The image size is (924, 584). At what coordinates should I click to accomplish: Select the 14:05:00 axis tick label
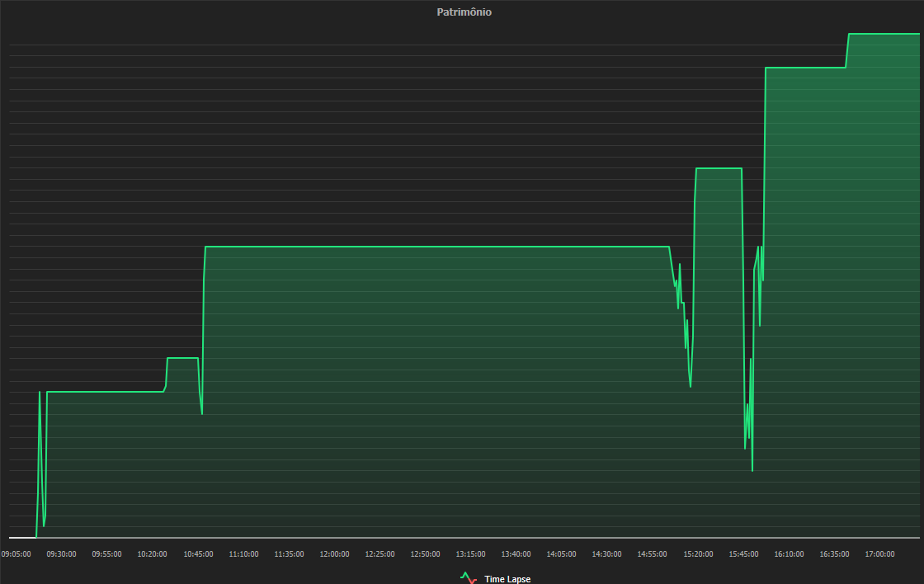[561, 554]
